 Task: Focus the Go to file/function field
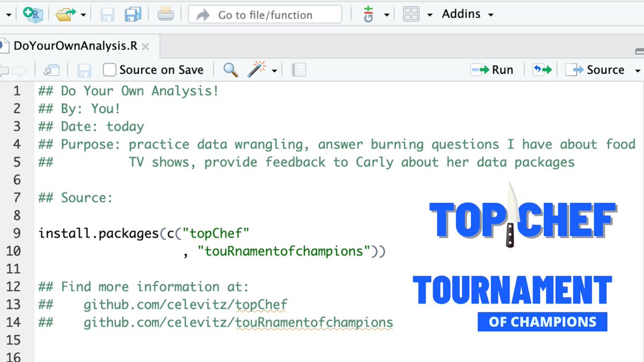265,14
